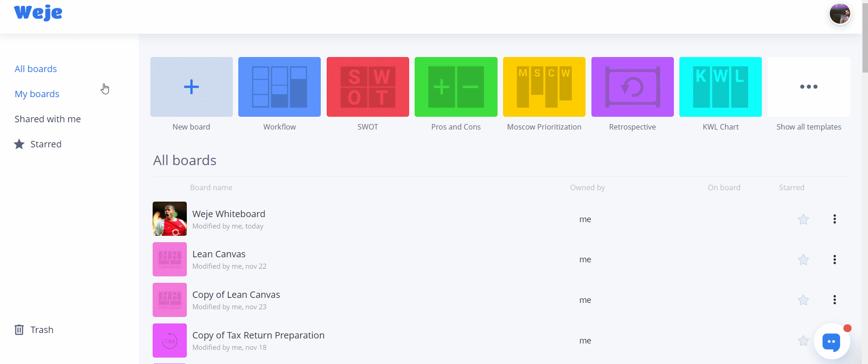Click the Owned by column header
Screen dimensions: 868x364
point(587,187)
